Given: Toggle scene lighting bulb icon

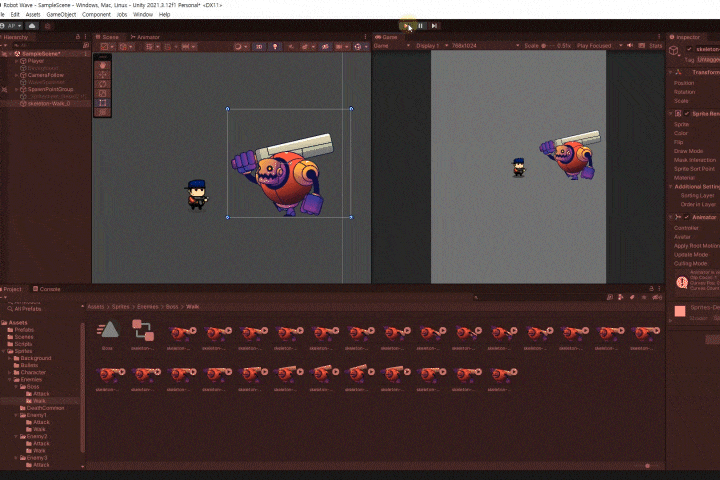Looking at the screenshot, I should tap(275, 46).
